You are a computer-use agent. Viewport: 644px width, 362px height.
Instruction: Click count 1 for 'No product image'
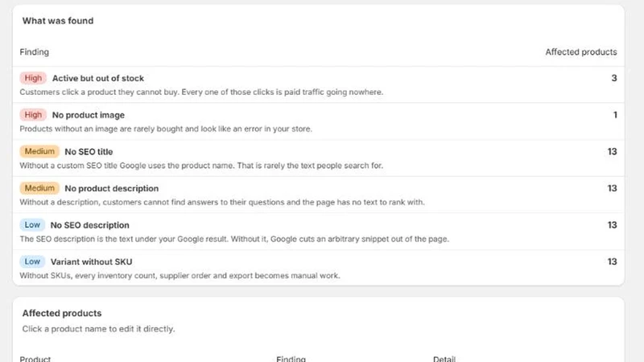[615, 115]
